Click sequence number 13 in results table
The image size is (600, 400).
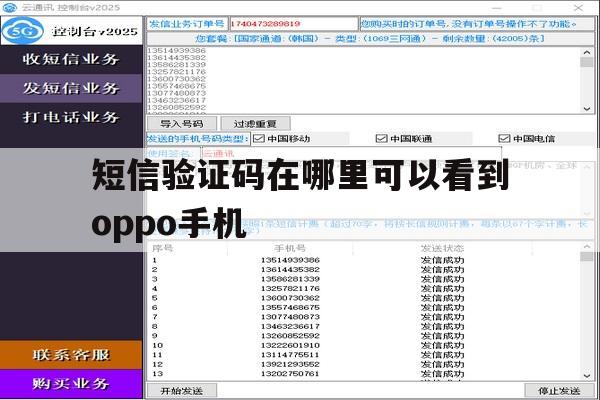click(158, 374)
